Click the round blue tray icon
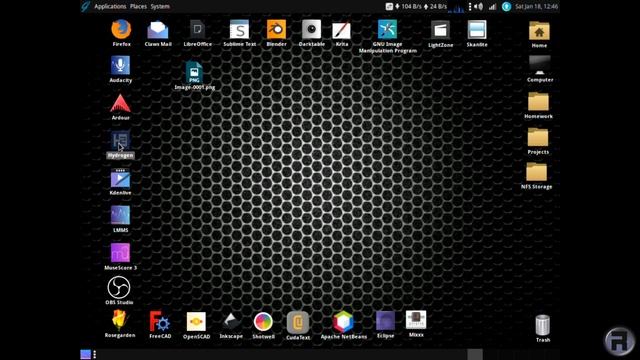 (507, 7)
